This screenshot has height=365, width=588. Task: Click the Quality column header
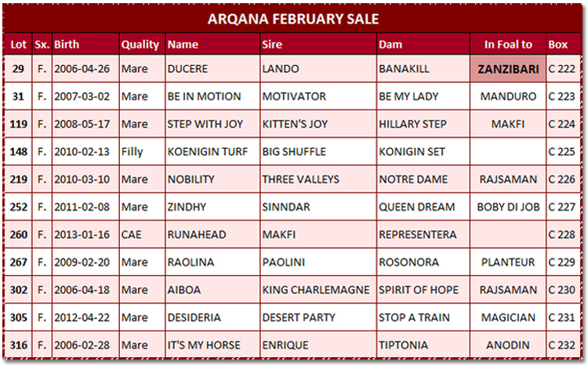click(142, 44)
